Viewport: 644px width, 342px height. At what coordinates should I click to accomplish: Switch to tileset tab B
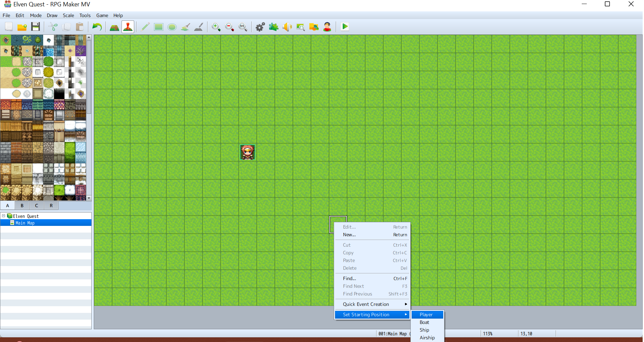[22, 205]
